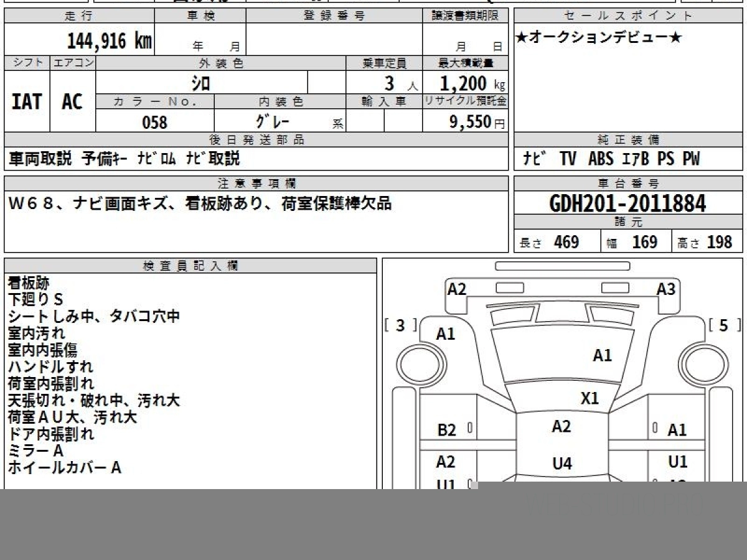The height and width of the screenshot is (560, 747).
Task: Click the 外装色 header
Action: (221, 63)
